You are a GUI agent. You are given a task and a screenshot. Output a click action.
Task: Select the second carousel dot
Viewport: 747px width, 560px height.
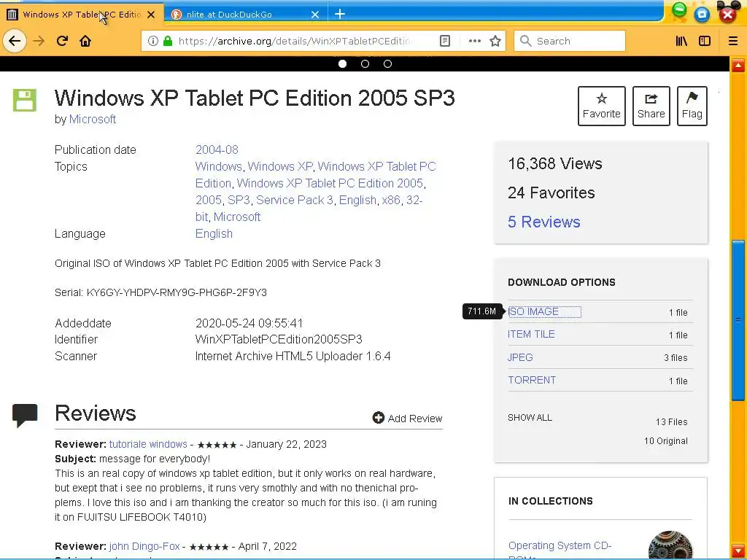click(x=365, y=64)
